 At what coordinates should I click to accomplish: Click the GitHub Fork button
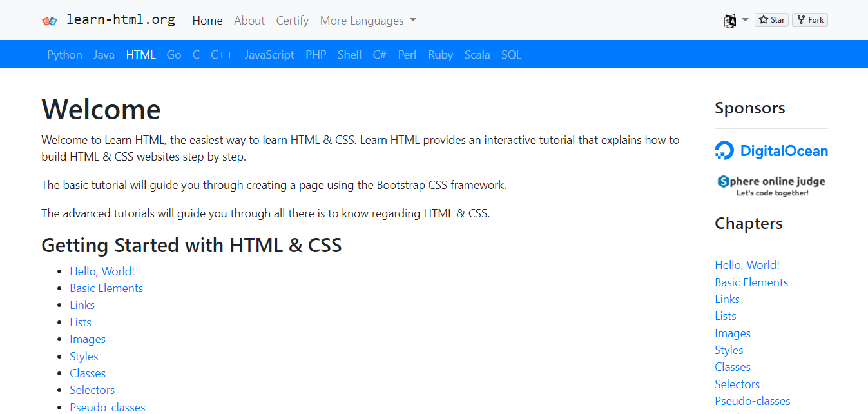pos(810,20)
